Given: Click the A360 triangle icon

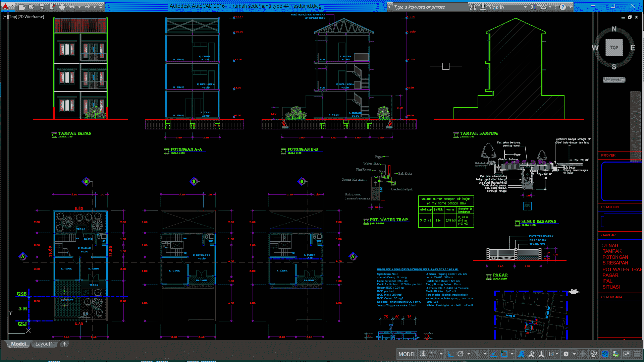Looking at the screenshot, I should coord(543,7).
